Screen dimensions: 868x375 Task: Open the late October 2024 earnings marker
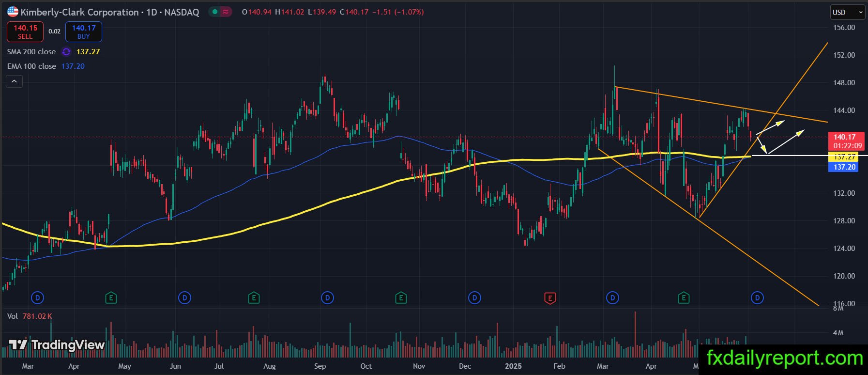pyautogui.click(x=400, y=297)
